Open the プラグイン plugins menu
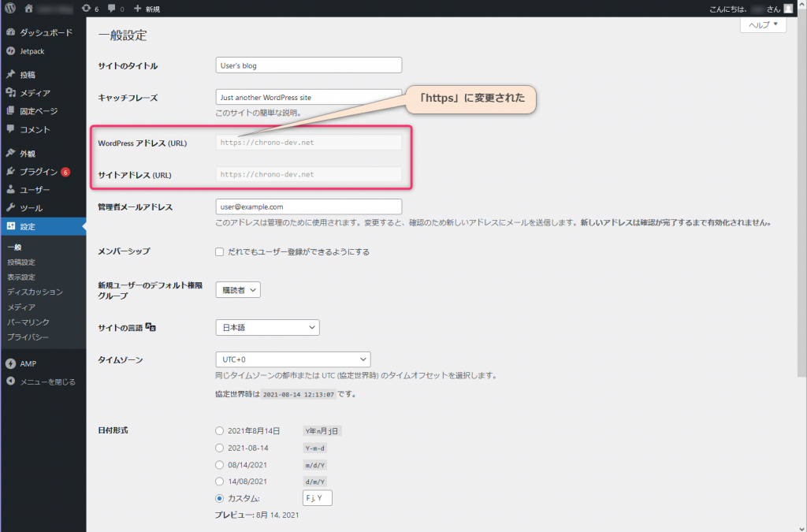807x532 pixels. point(38,172)
